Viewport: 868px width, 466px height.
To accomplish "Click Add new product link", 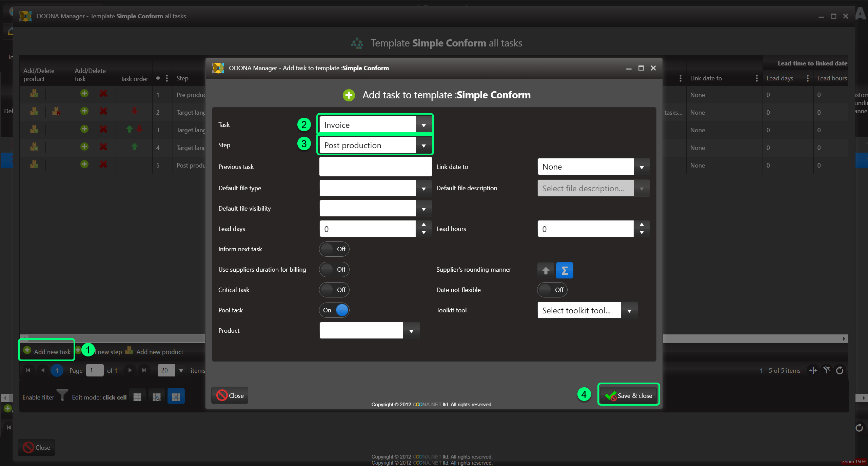I will [159, 352].
